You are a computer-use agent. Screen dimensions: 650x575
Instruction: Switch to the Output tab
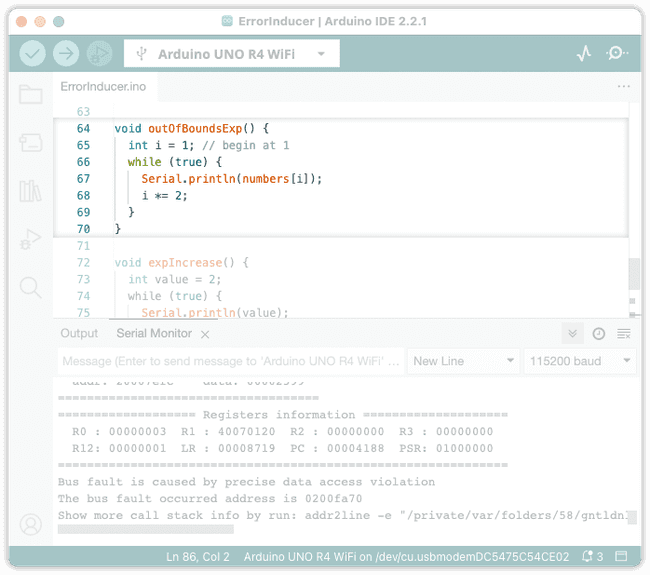pos(79,334)
